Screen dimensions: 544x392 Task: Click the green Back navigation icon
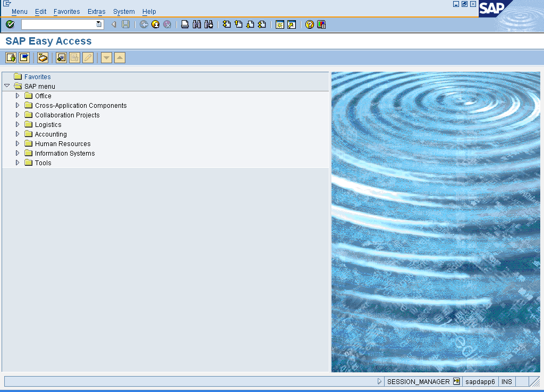143,24
